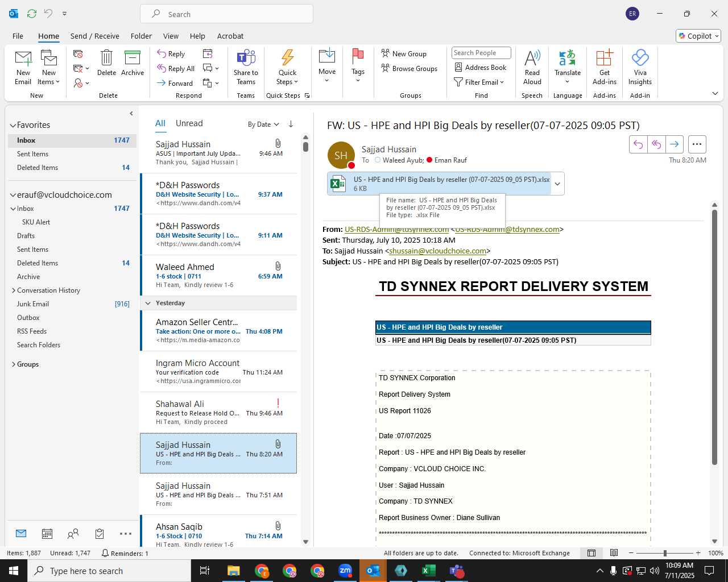Switch to Normal view in status bar
Viewport: 728px width, 582px height.
591,553
